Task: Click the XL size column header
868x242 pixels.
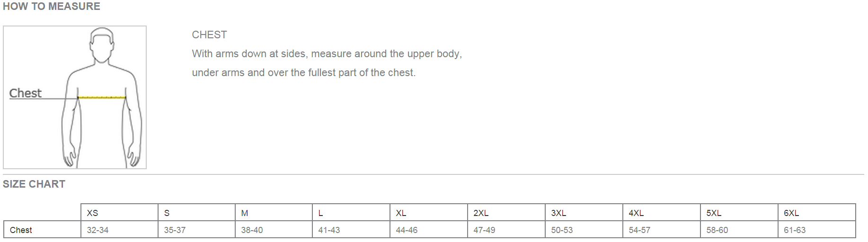Action: 401,213
